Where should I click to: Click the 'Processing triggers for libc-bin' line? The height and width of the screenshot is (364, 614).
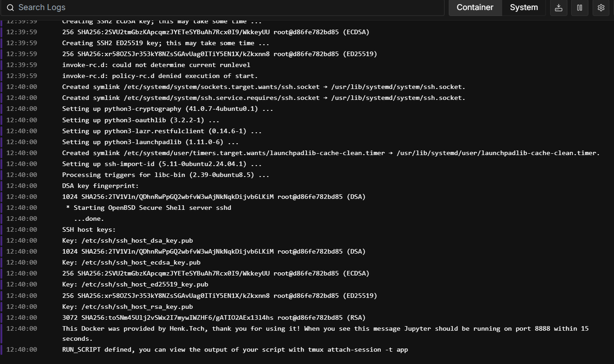click(165, 175)
